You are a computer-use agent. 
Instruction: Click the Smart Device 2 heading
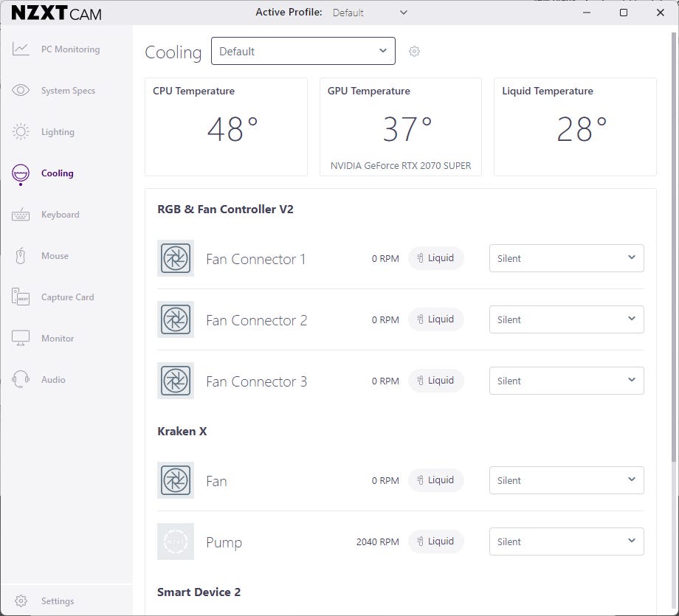(199, 592)
